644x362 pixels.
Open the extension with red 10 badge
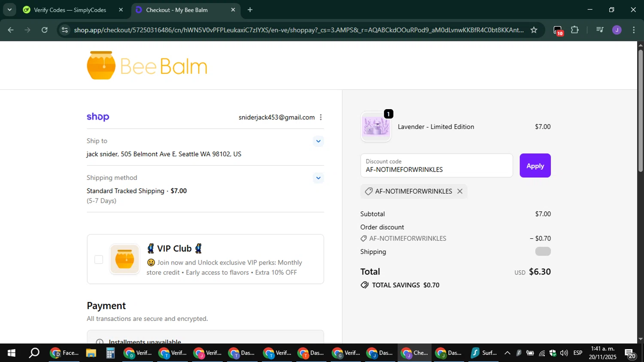tap(558, 30)
